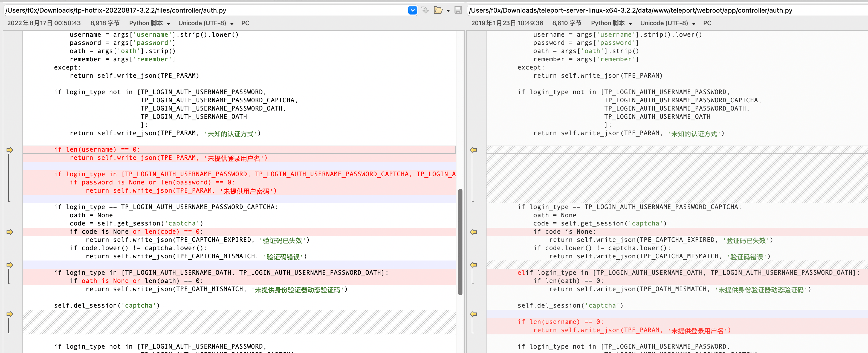Click left gutter arrow above 'if login_type in' OATH
Image resolution: width=868 pixels, height=353 pixels.
[x=10, y=265]
